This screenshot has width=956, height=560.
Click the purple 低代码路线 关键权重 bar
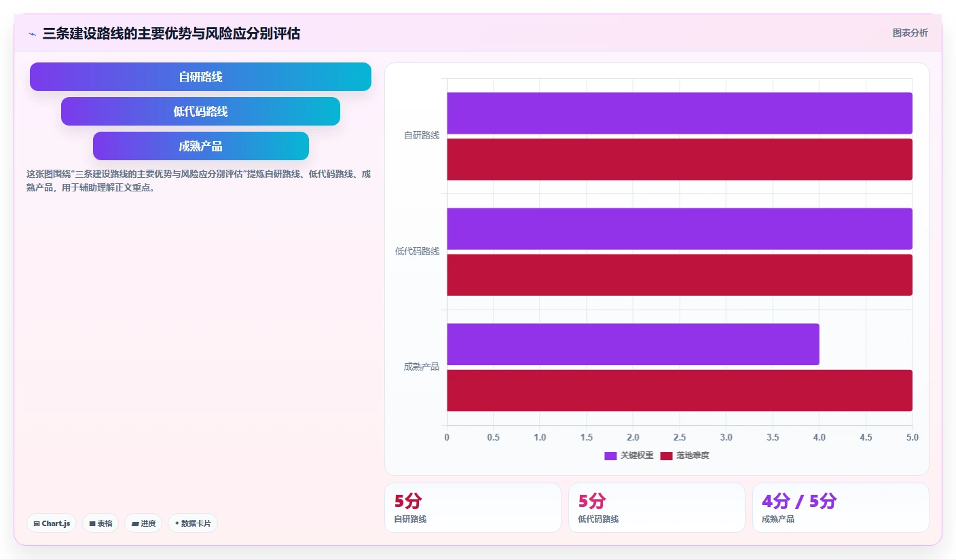coord(679,229)
